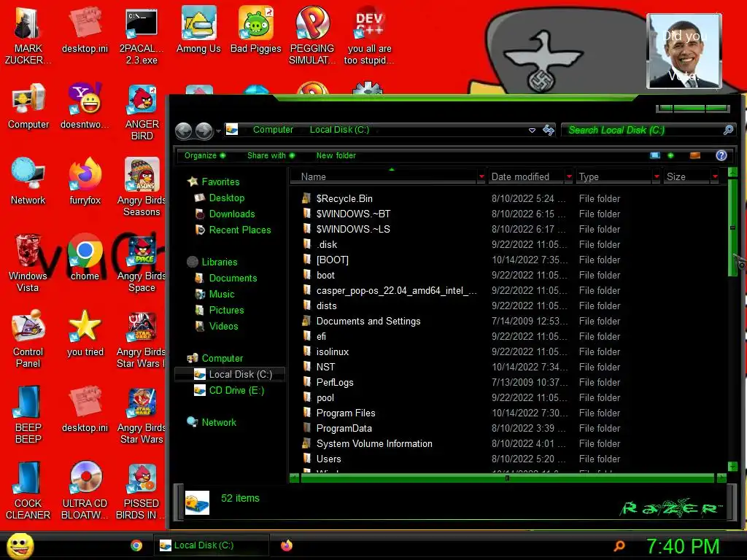Image resolution: width=747 pixels, height=560 pixels.
Task: Select the Documents and Settings folder
Action: pos(368,321)
